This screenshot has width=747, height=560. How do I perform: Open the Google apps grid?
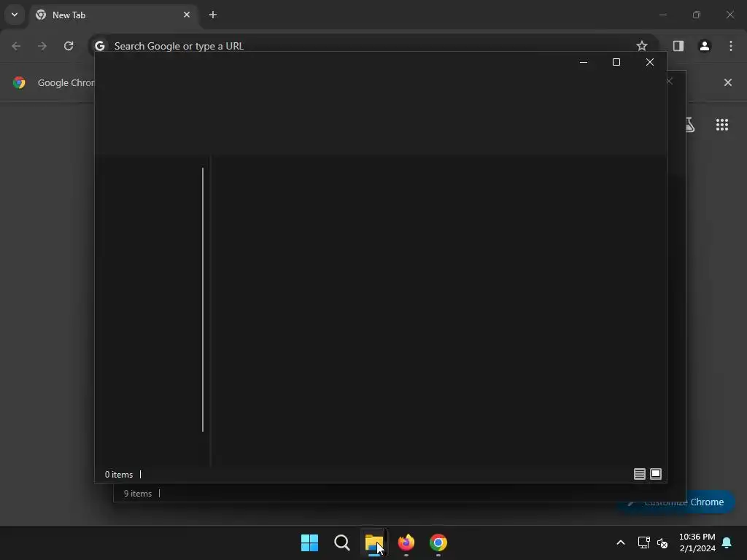722,125
